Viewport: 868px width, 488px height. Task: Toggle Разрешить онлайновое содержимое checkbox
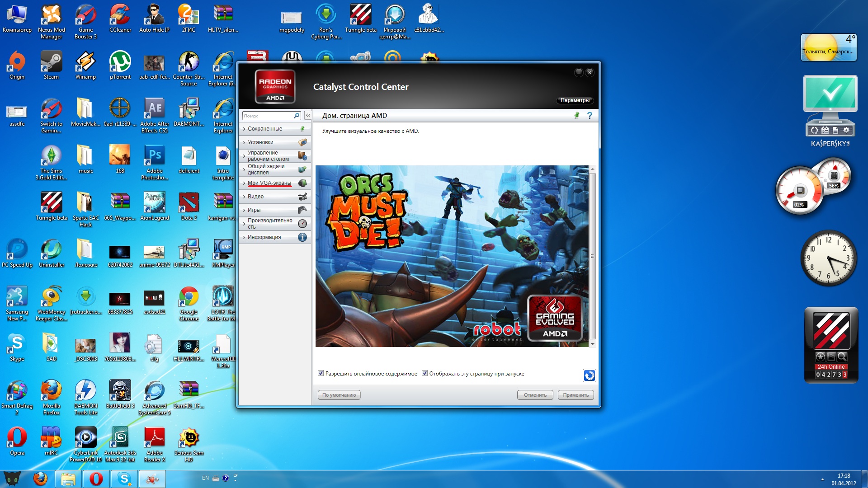(321, 373)
